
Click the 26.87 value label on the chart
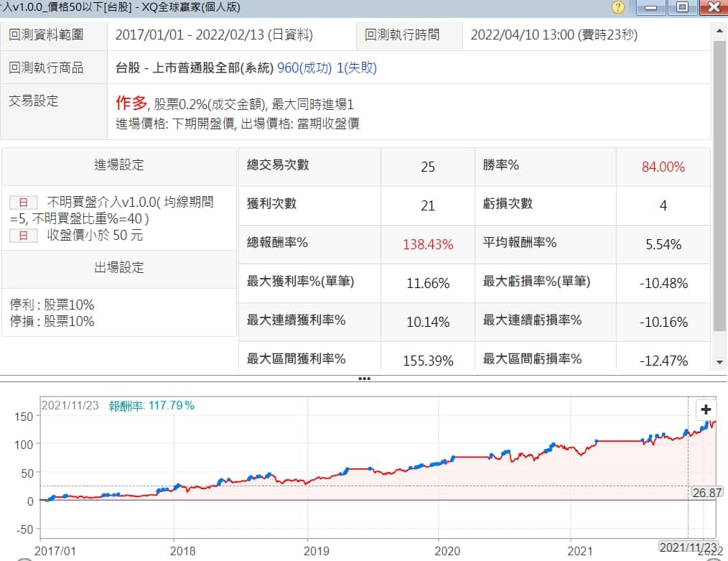706,493
